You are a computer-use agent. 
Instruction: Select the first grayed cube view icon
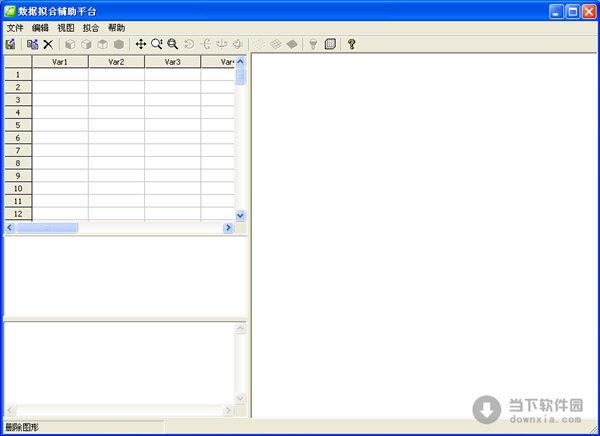pyautogui.click(x=70, y=44)
